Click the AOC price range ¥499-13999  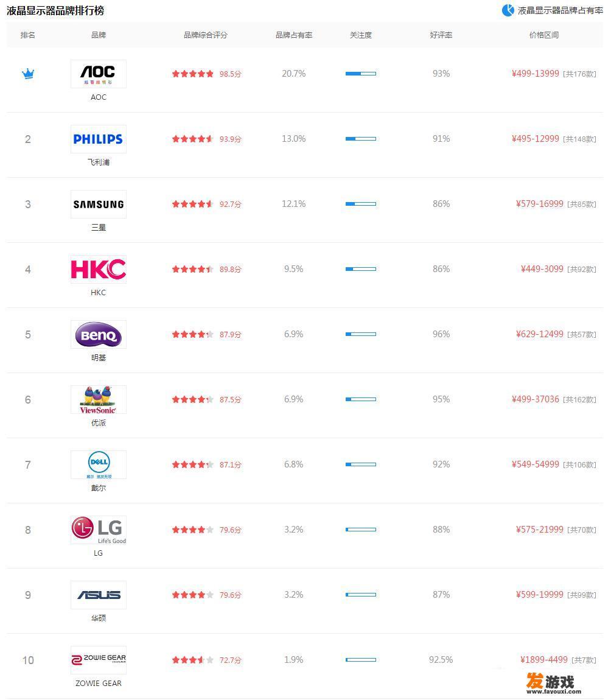535,74
